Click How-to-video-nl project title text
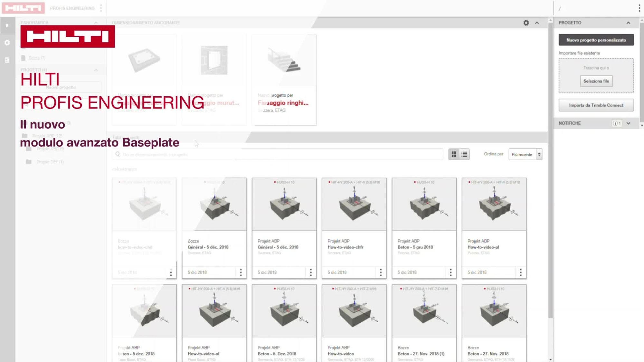The height and width of the screenshot is (362, 644). 204,354
